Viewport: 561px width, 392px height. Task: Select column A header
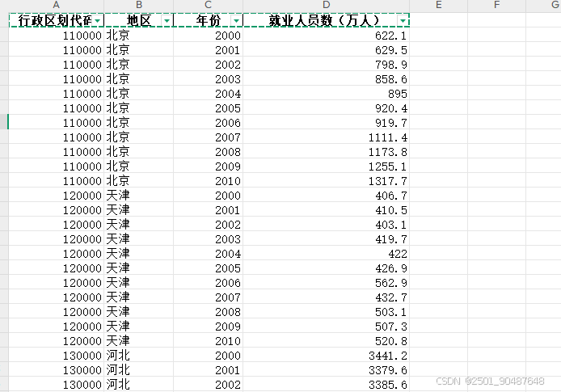(56, 5)
